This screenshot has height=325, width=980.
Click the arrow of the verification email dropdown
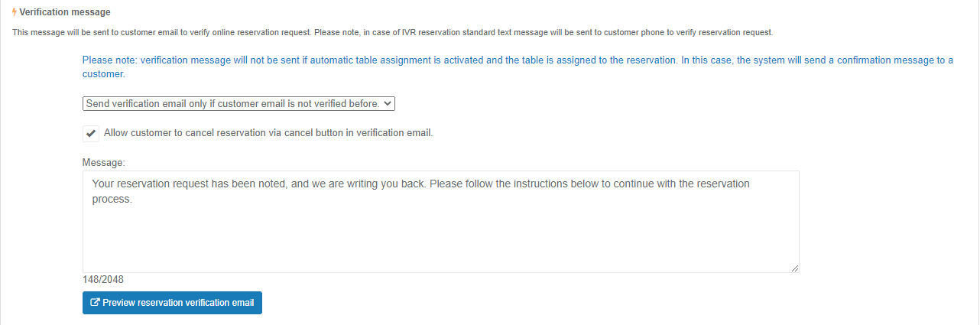(x=387, y=103)
